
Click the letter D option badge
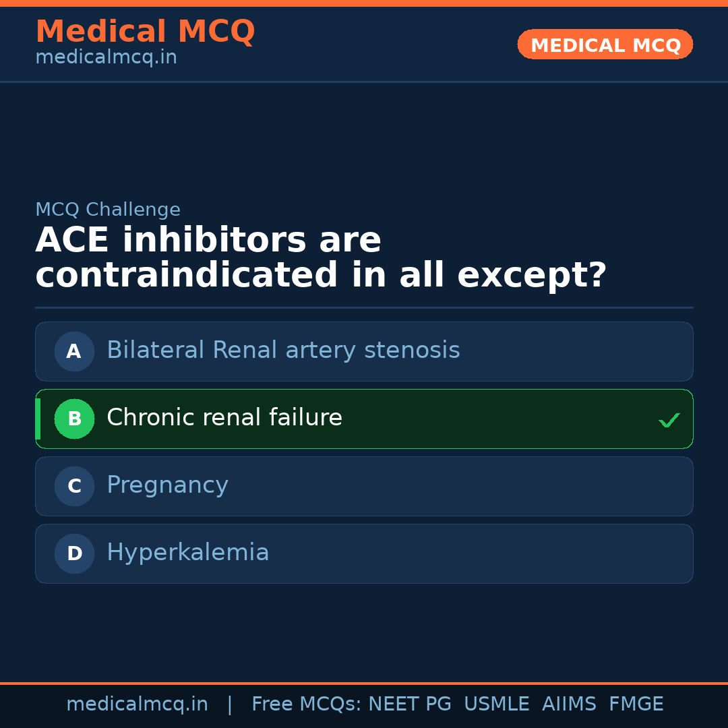pyautogui.click(x=74, y=553)
